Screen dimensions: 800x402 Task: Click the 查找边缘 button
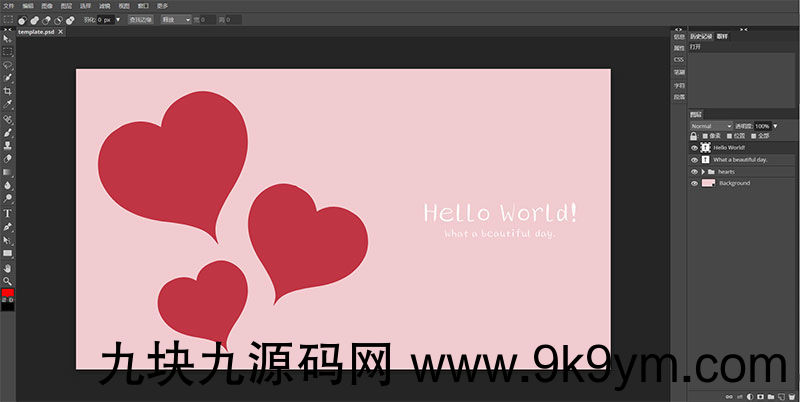[x=140, y=20]
